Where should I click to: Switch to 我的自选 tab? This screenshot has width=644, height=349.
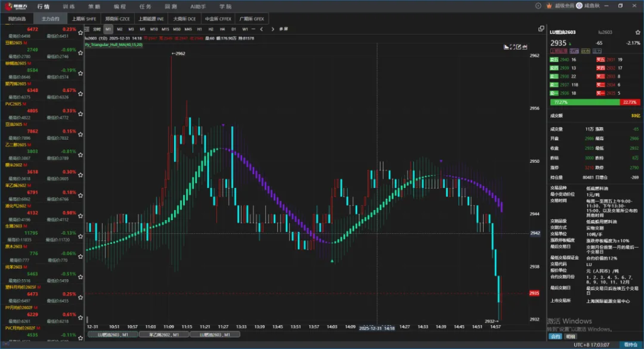(x=17, y=19)
